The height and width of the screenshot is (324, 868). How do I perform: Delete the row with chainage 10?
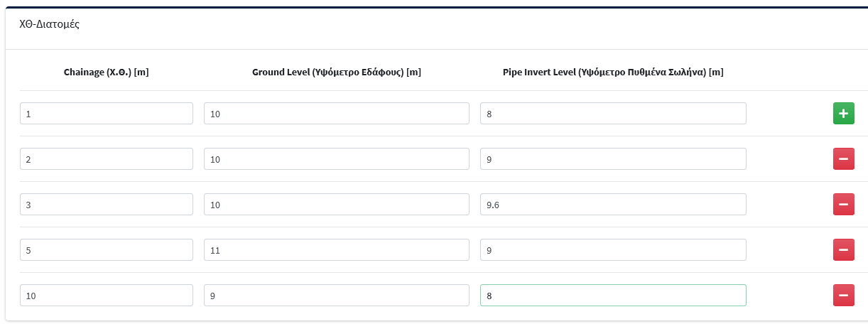843,296
